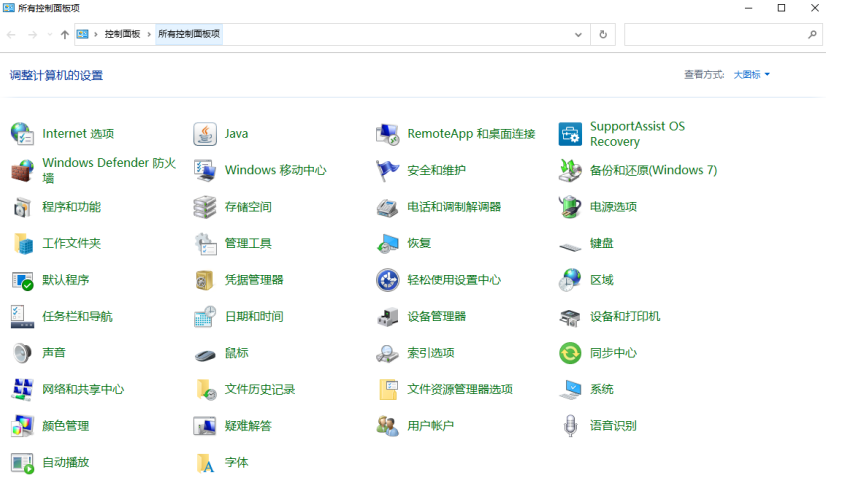Expand the 查看方式 大图标 dropdown

pyautogui.click(x=751, y=75)
